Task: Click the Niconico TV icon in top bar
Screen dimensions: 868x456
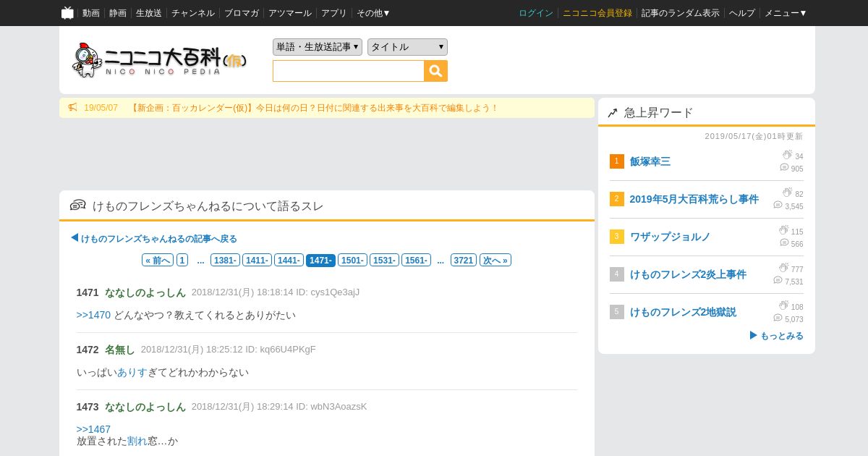Action: 67,12
